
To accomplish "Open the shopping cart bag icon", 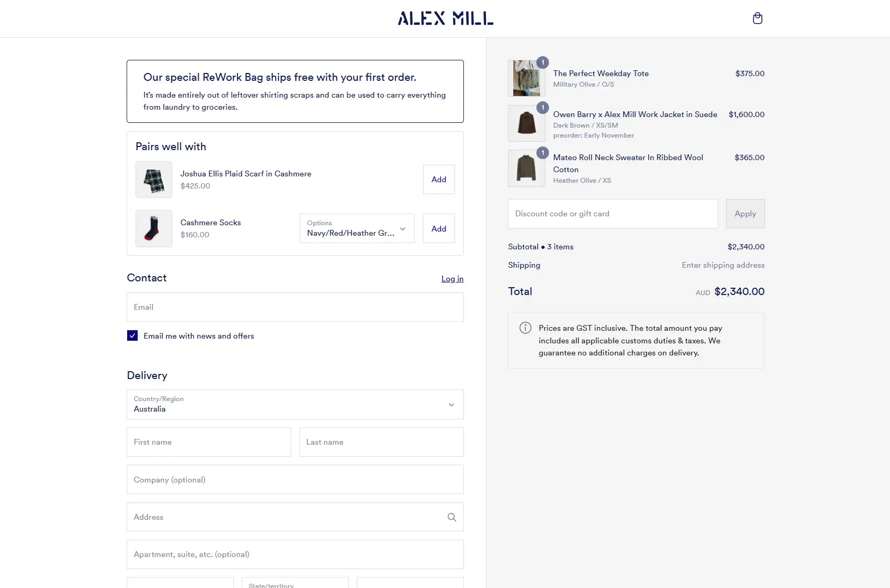I will (757, 18).
